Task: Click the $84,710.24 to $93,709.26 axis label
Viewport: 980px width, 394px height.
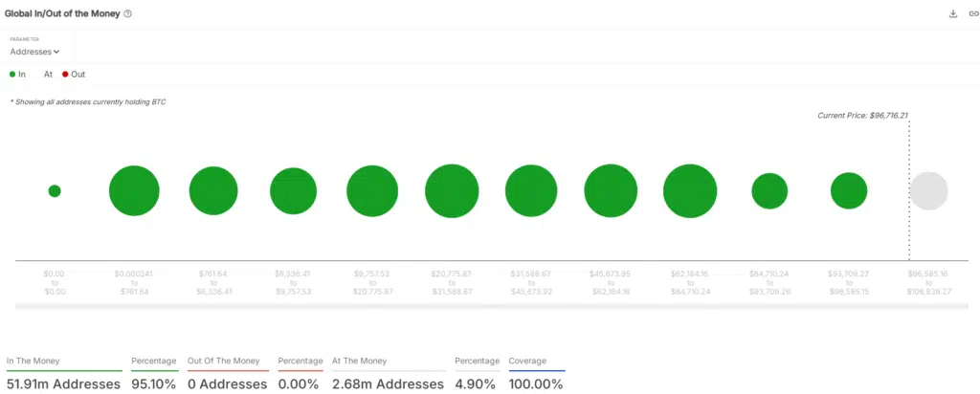Action: [769, 283]
